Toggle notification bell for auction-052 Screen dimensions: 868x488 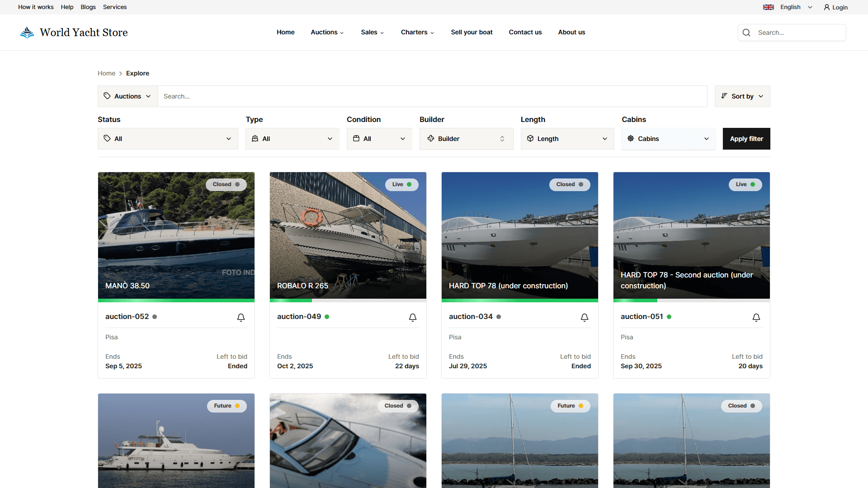(x=241, y=318)
